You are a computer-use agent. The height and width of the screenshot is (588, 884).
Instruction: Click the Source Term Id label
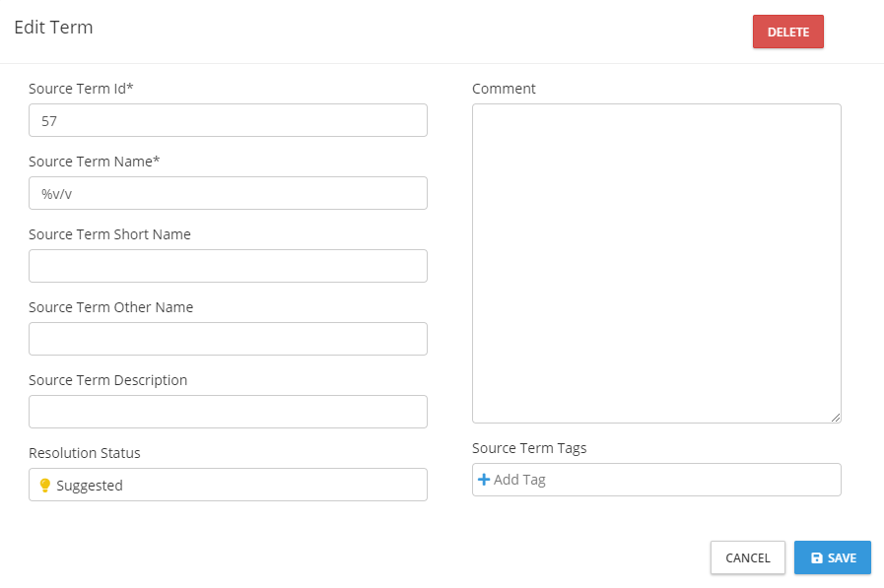pos(81,89)
